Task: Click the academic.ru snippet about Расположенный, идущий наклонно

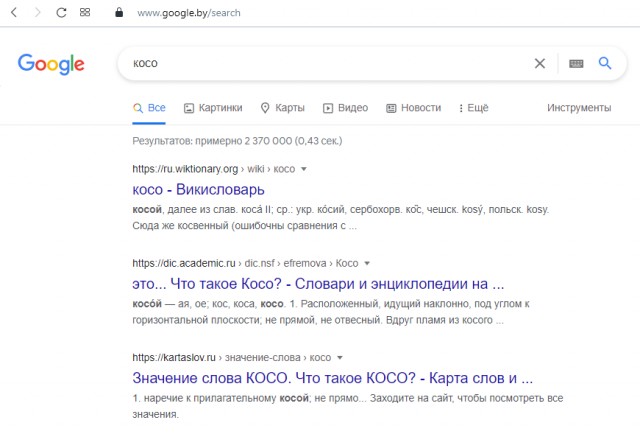Action: coord(331,312)
